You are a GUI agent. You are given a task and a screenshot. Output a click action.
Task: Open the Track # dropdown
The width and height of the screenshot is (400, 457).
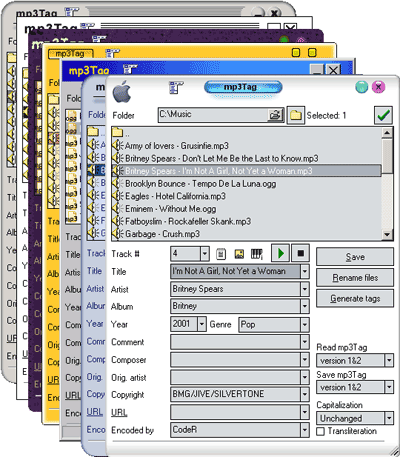coord(205,254)
